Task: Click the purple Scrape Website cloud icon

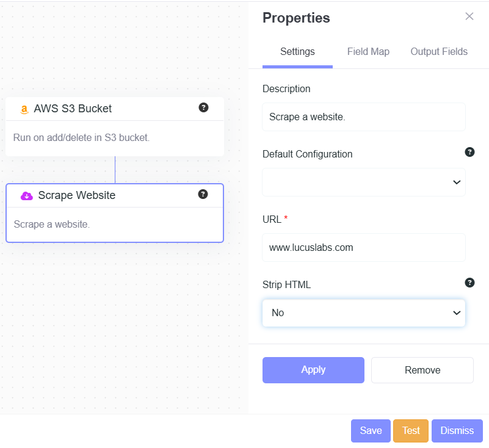Action: (27, 195)
